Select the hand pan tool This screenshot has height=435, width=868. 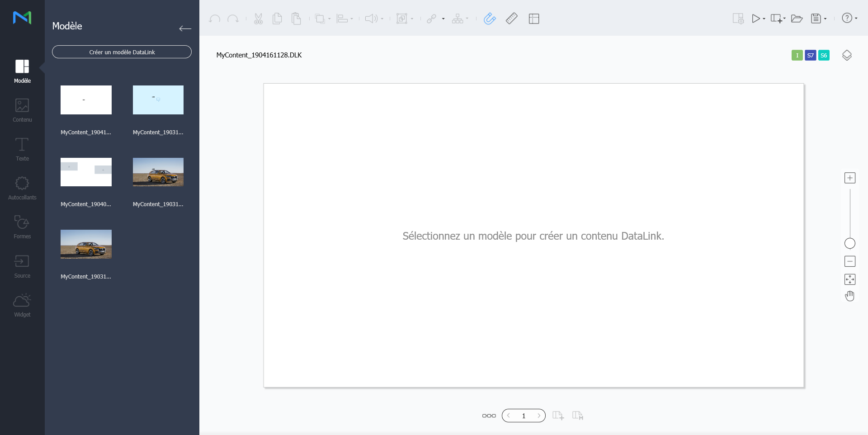849,296
